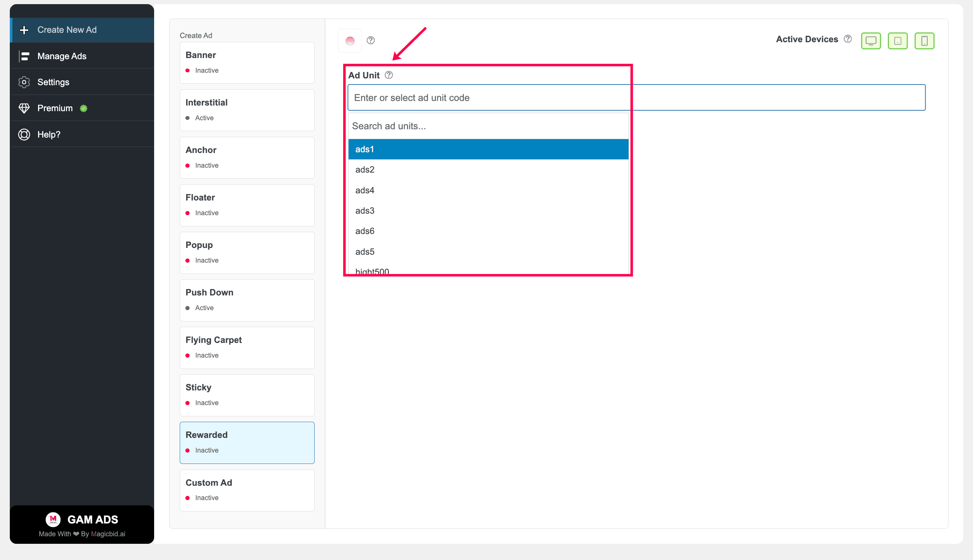Toggle the tablet device button
This screenshot has width=973, height=560.
pyautogui.click(x=898, y=41)
